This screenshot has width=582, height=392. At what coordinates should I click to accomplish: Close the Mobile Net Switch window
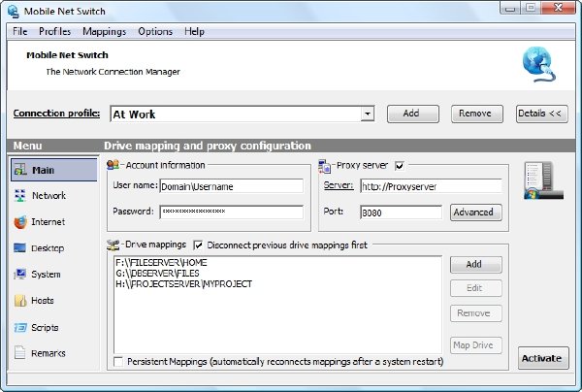pyautogui.click(x=558, y=8)
